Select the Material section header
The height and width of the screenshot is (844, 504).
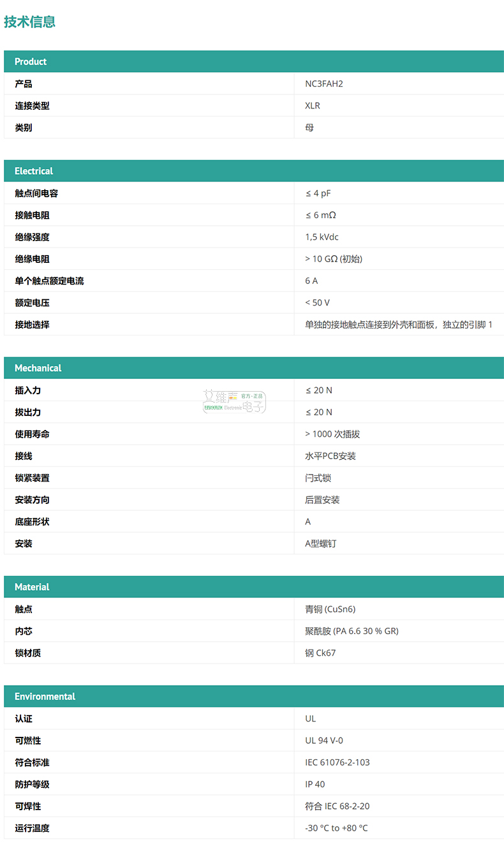point(254,587)
